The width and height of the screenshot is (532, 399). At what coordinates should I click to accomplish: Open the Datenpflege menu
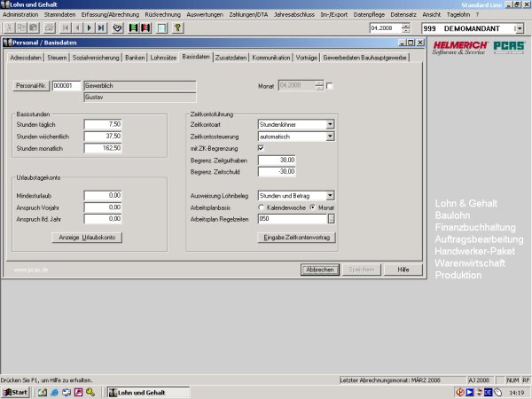(369, 14)
